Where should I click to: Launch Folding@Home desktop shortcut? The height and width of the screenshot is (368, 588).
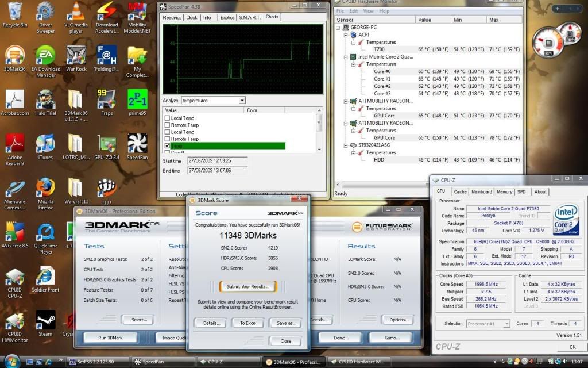click(x=107, y=59)
